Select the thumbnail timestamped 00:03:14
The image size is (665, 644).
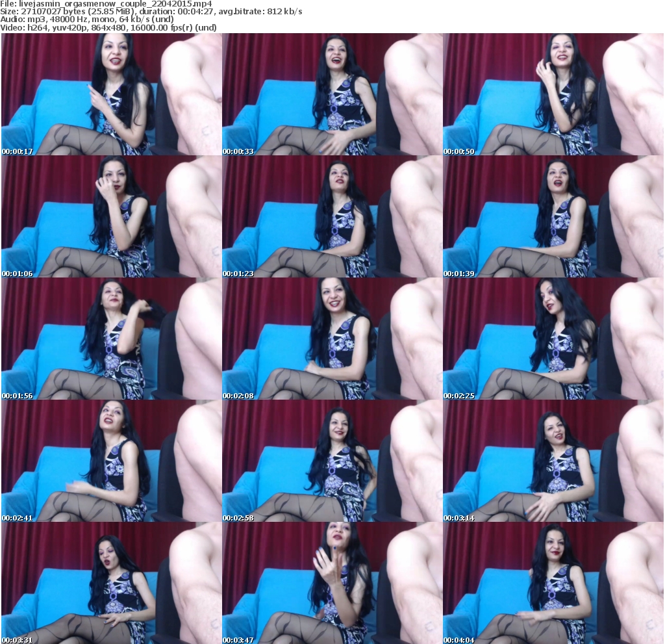coord(553,461)
